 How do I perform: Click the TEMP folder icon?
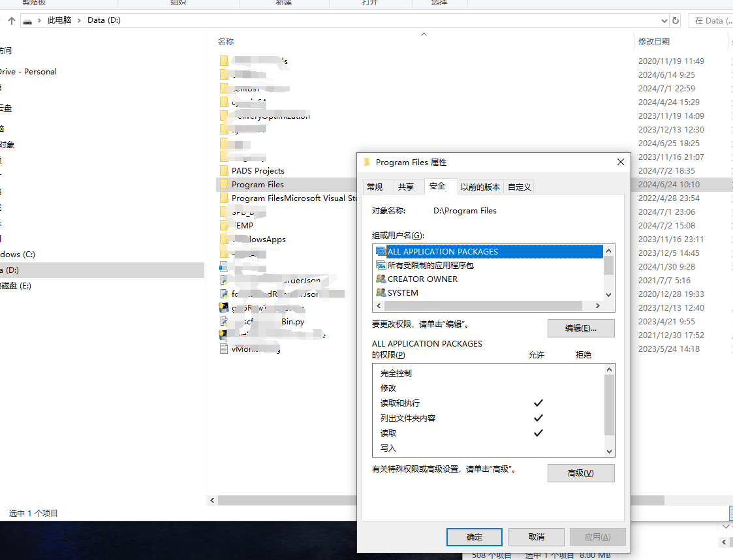(x=224, y=225)
